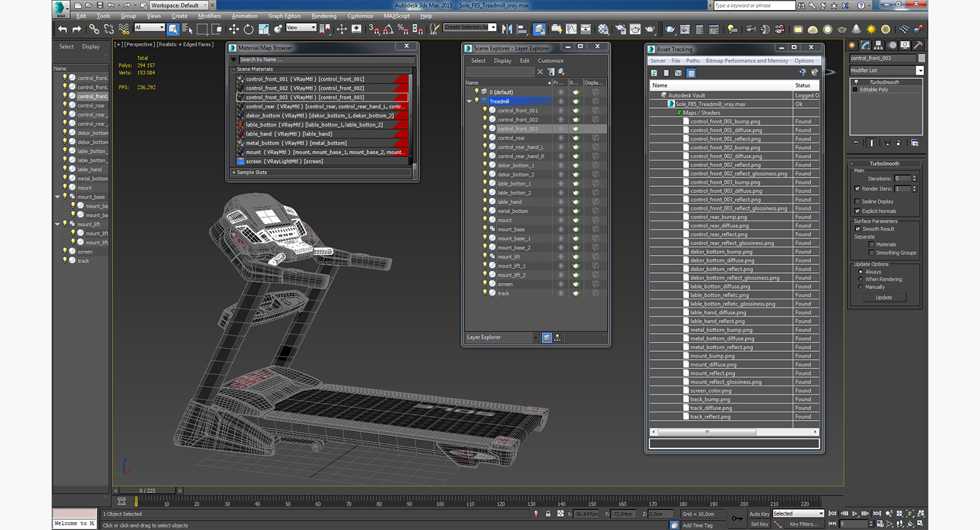Image resolution: width=980 pixels, height=530 pixels.
Task: Choose the Select and Move tool
Action: click(x=234, y=29)
